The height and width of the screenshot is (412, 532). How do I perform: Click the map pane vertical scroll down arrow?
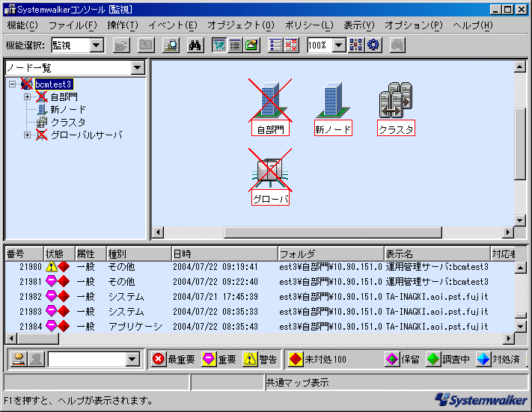[x=520, y=221]
